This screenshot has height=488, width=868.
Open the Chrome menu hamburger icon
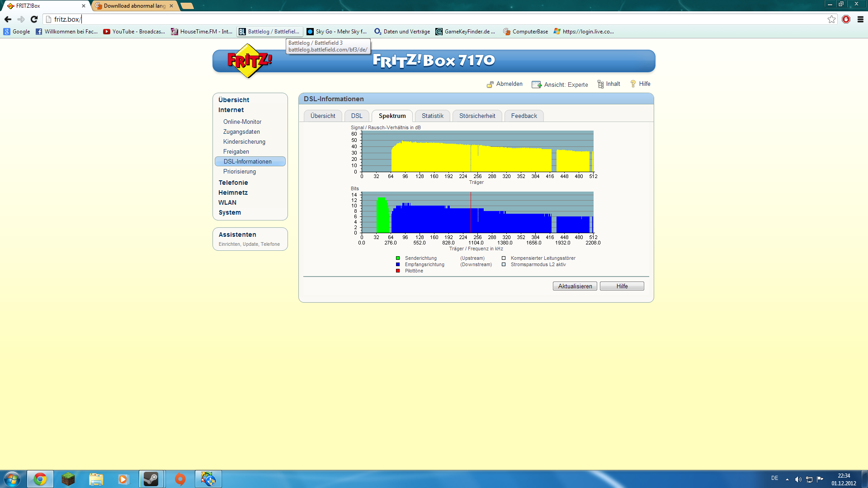point(860,19)
